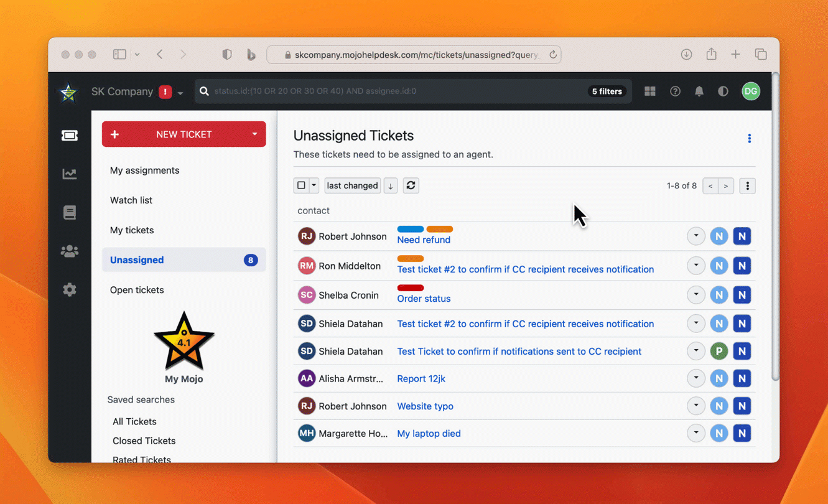The image size is (828, 504).
Task: Reverse the sort direction arrow
Action: [x=391, y=185]
